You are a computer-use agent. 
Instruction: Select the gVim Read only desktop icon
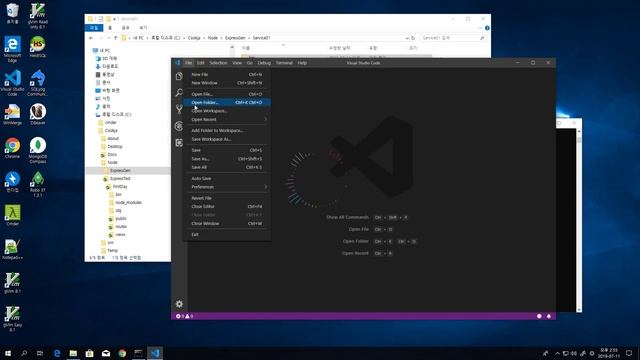click(38, 16)
